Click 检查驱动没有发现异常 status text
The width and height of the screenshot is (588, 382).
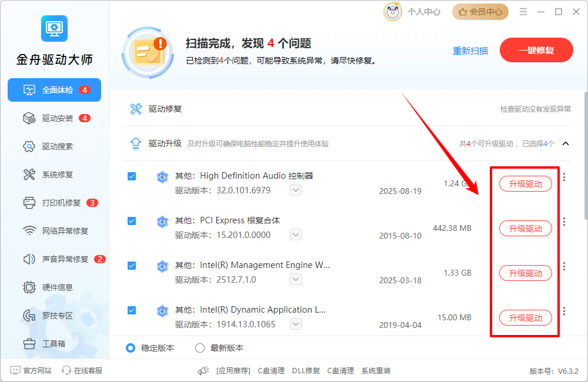click(536, 109)
